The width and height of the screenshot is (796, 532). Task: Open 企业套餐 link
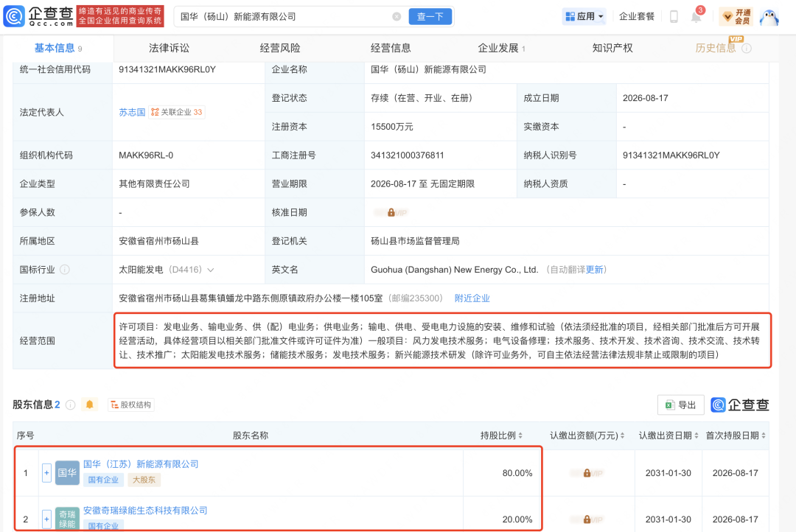tap(637, 17)
